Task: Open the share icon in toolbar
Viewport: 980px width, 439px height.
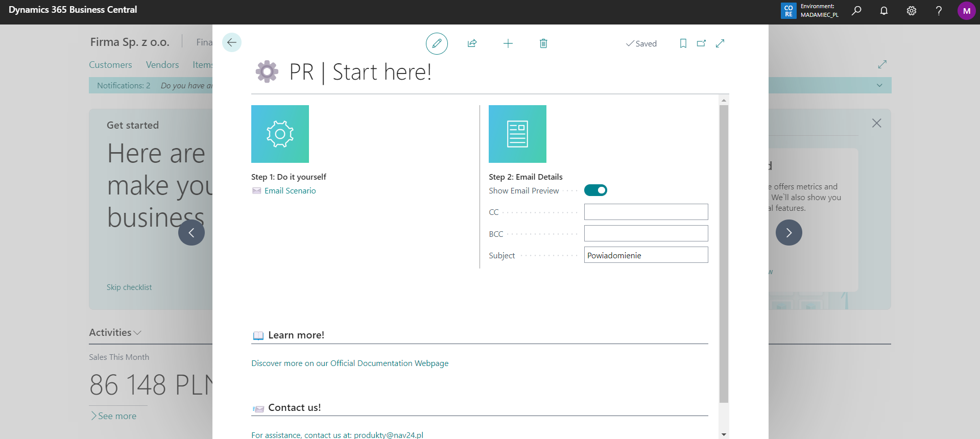Action: 472,43
